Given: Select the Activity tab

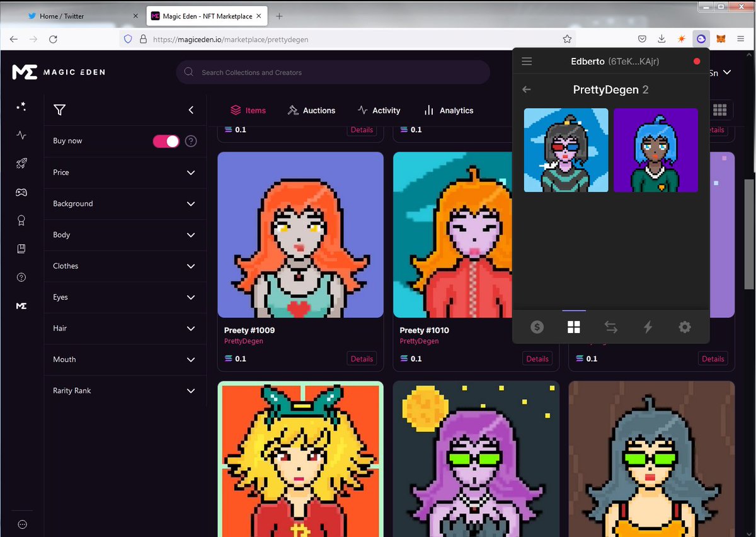Looking at the screenshot, I should 379,110.
